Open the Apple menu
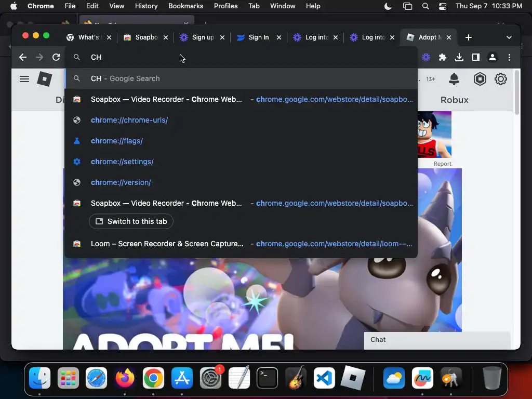532x399 pixels. (x=14, y=6)
